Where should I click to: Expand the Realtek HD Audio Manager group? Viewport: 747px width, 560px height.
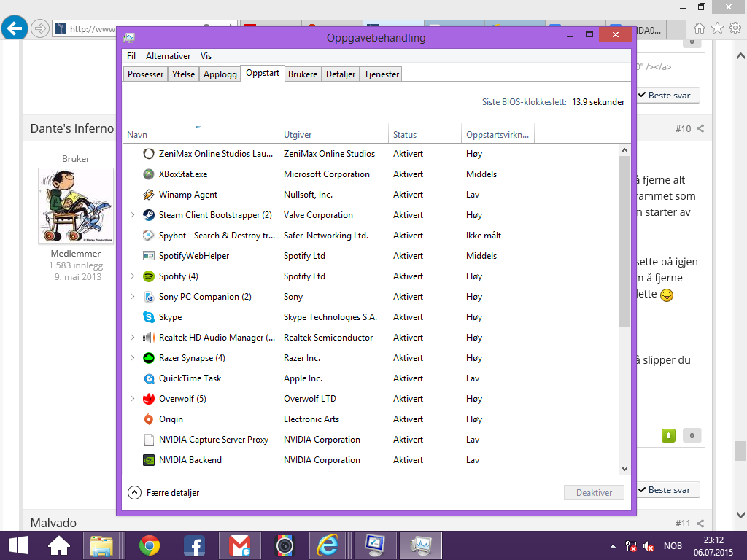pyautogui.click(x=133, y=338)
